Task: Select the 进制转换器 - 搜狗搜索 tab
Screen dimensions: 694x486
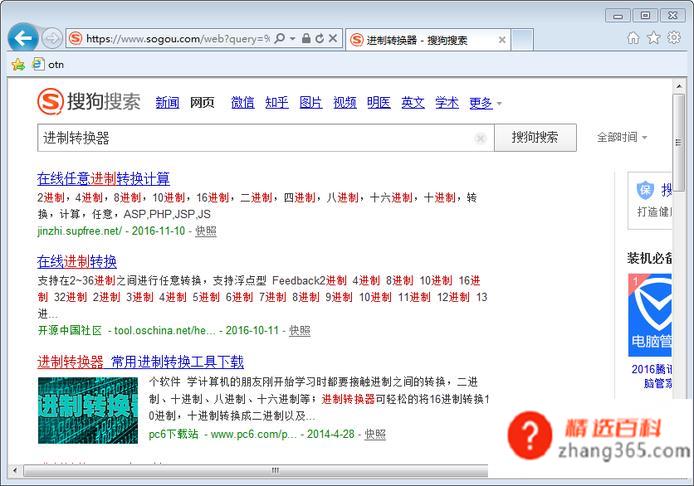Action: coord(428,40)
